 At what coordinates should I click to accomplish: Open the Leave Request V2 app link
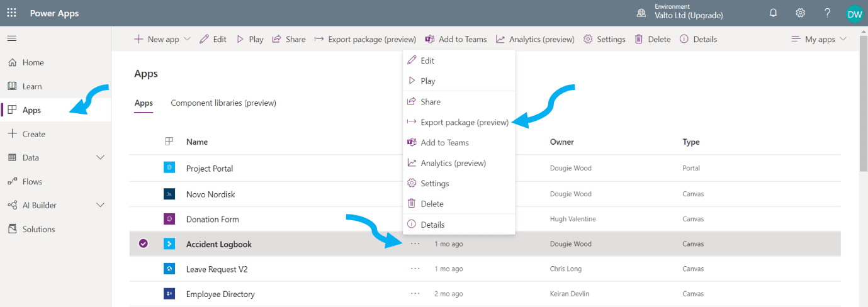[x=217, y=269]
